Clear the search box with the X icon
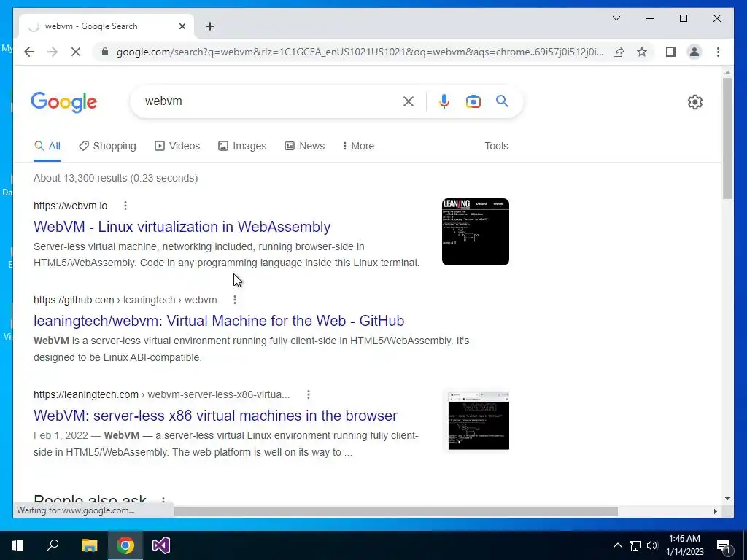This screenshot has width=747, height=560. (x=409, y=101)
